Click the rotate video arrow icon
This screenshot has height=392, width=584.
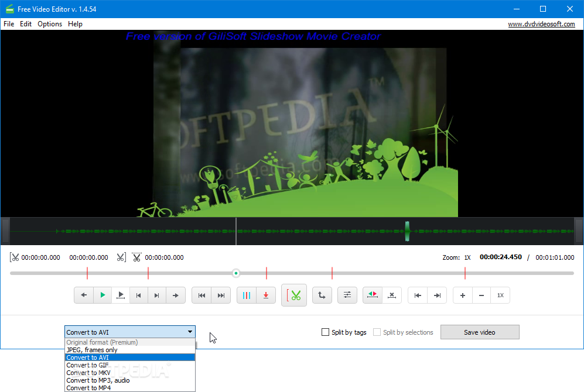tap(322, 295)
